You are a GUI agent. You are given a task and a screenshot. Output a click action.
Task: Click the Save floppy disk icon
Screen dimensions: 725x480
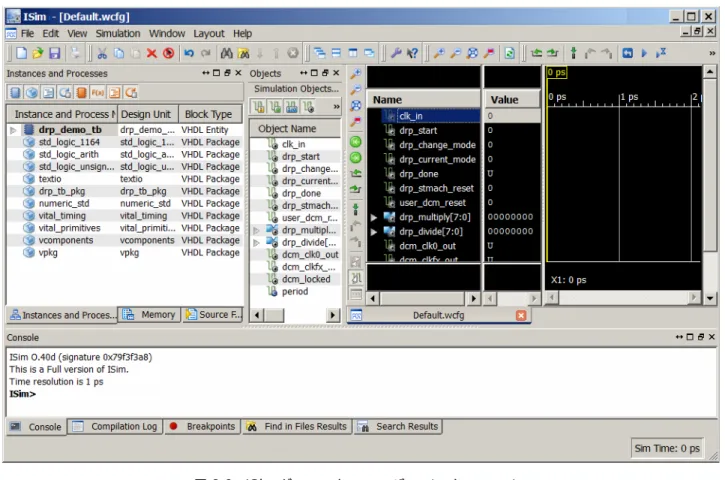tap(55, 53)
